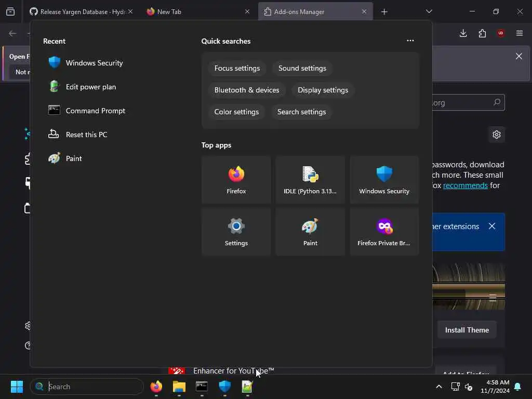This screenshot has width=532, height=399.
Task: Open IDLE (Python 3.13) from Top apps
Action: tap(310, 180)
